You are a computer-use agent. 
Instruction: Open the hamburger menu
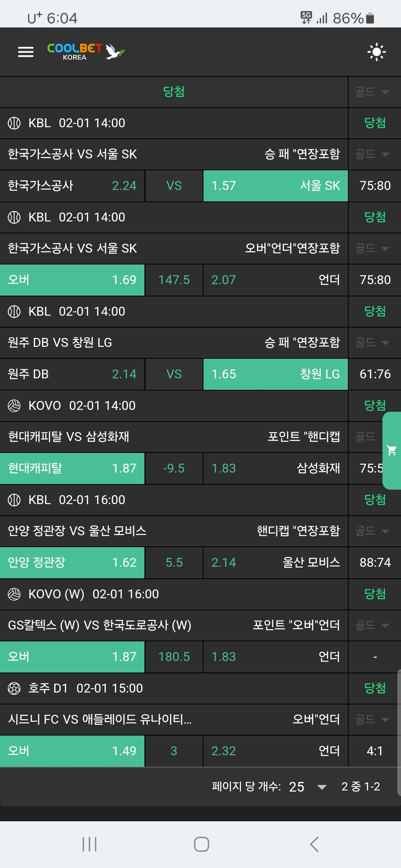click(26, 52)
